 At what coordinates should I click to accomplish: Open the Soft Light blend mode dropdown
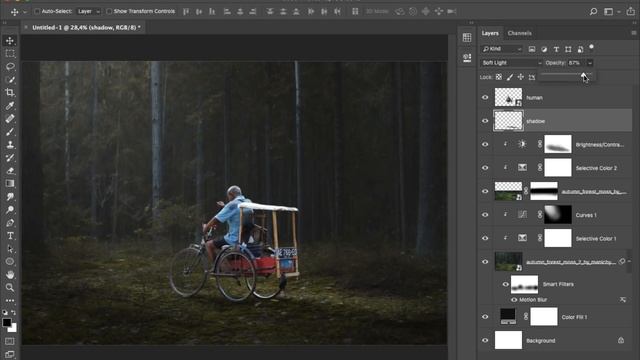click(x=511, y=63)
